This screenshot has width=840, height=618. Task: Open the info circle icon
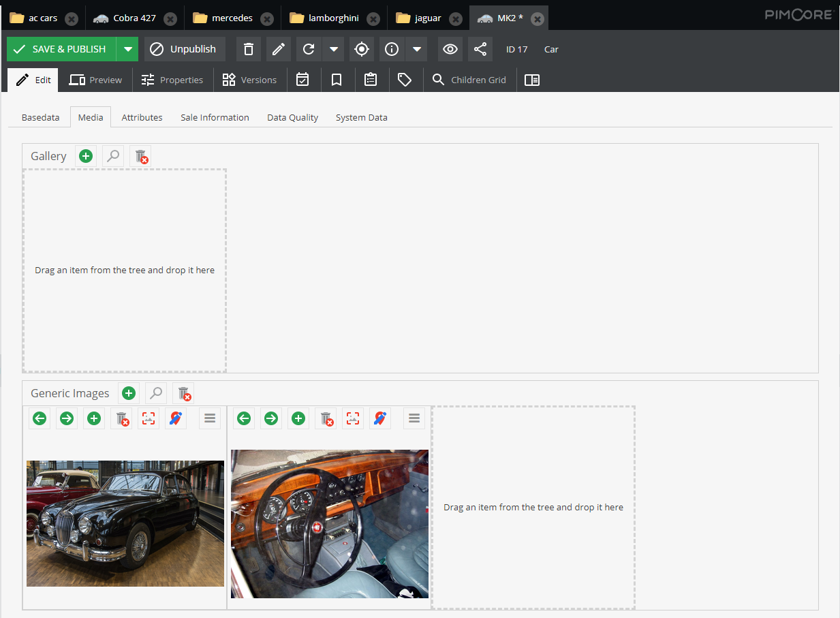(392, 49)
